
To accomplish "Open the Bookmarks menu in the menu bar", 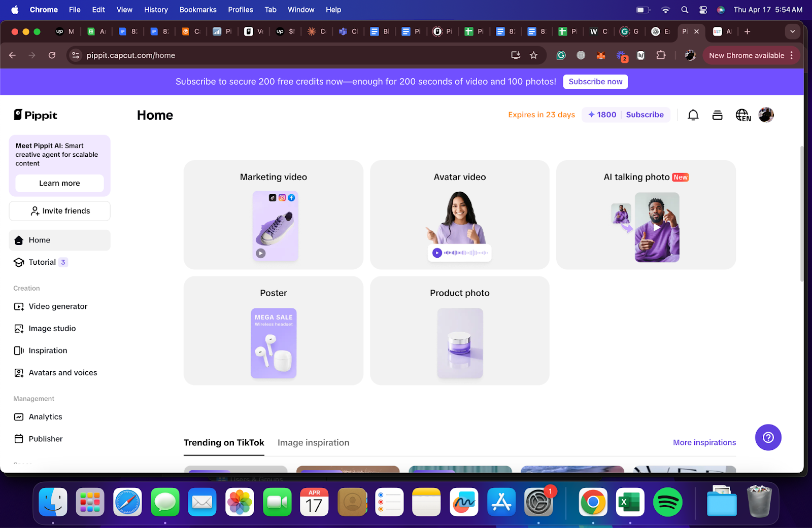I will pyautogui.click(x=197, y=10).
